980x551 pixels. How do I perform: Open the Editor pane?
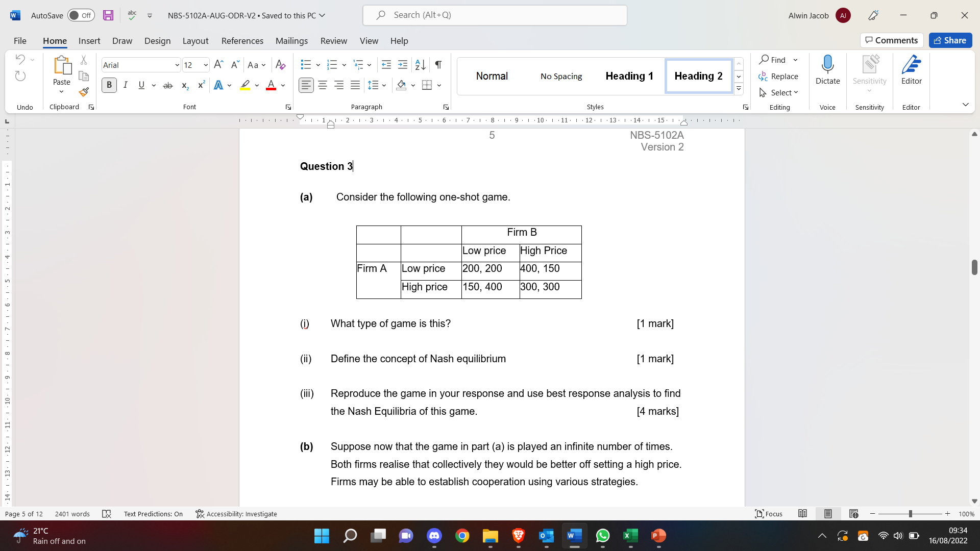pyautogui.click(x=912, y=70)
